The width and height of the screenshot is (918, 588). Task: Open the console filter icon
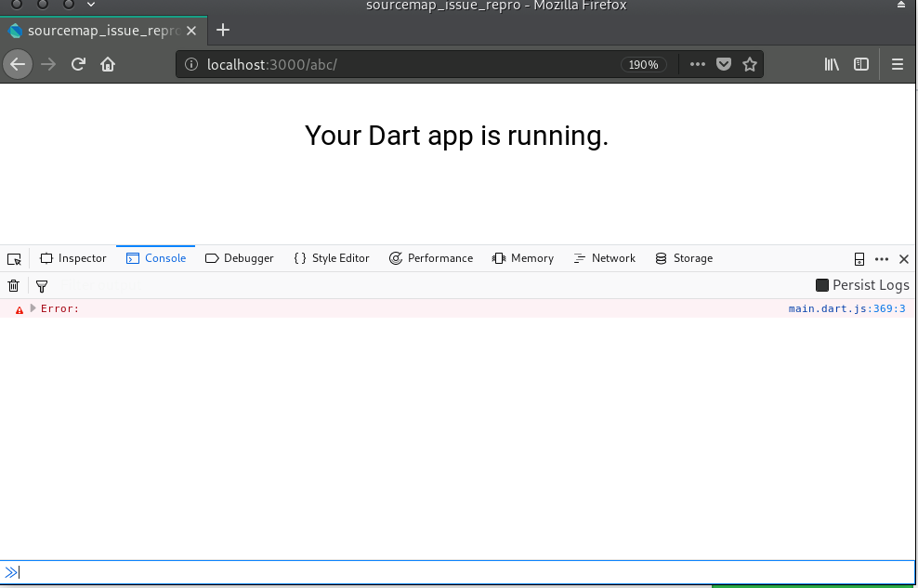coord(41,285)
